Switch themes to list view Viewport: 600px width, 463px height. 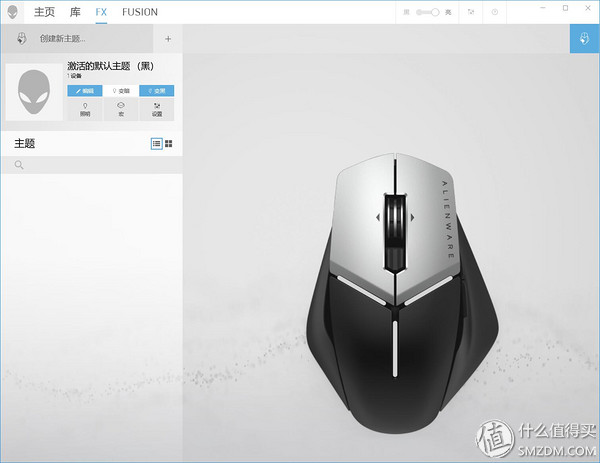click(157, 143)
